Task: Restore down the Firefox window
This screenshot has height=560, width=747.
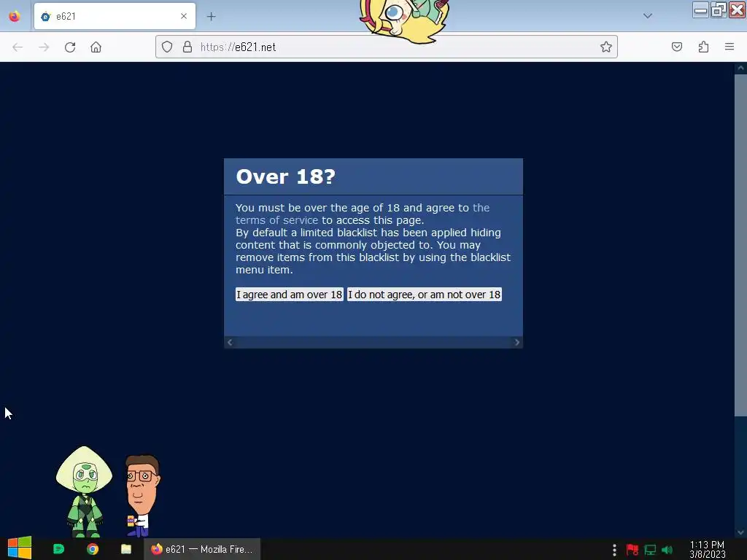Action: tap(719, 9)
